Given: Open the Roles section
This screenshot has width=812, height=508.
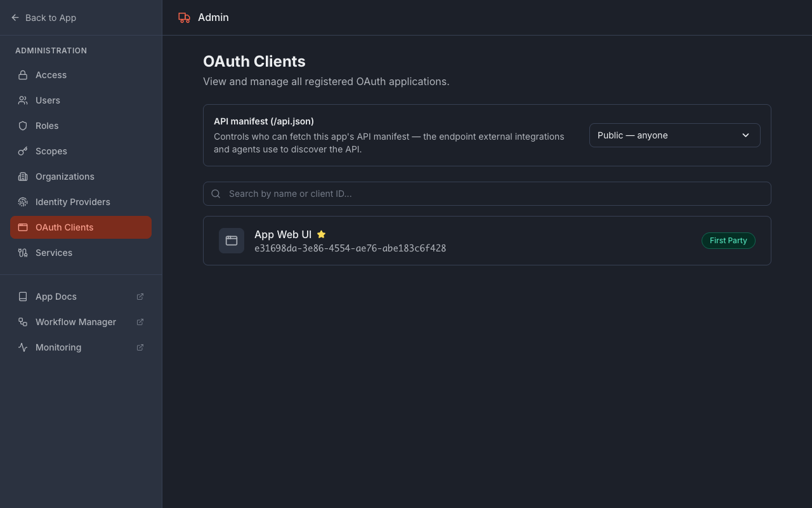Looking at the screenshot, I should (81, 126).
